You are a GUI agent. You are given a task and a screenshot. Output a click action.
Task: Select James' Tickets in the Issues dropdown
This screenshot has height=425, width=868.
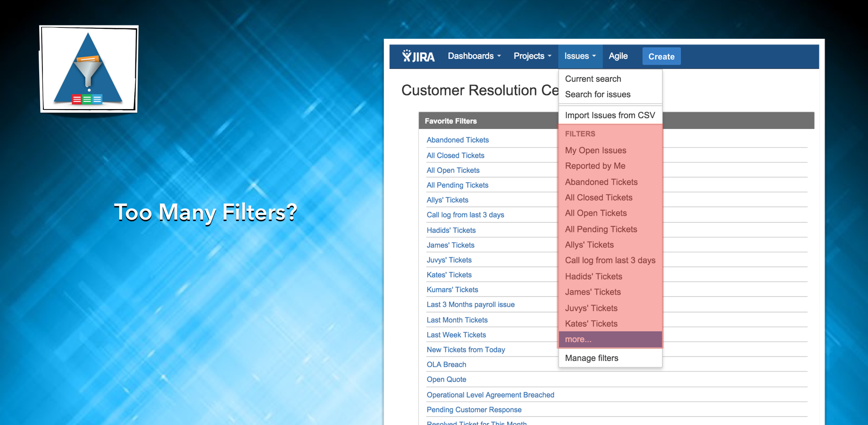pos(610,292)
